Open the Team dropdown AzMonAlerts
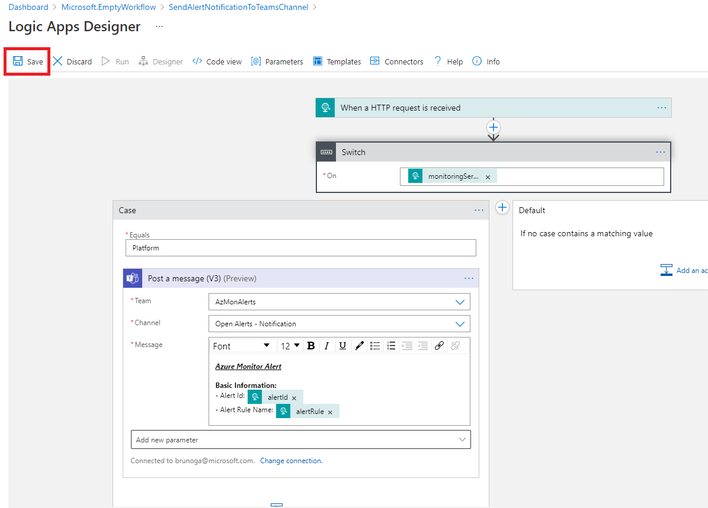The image size is (708, 508). click(x=339, y=302)
